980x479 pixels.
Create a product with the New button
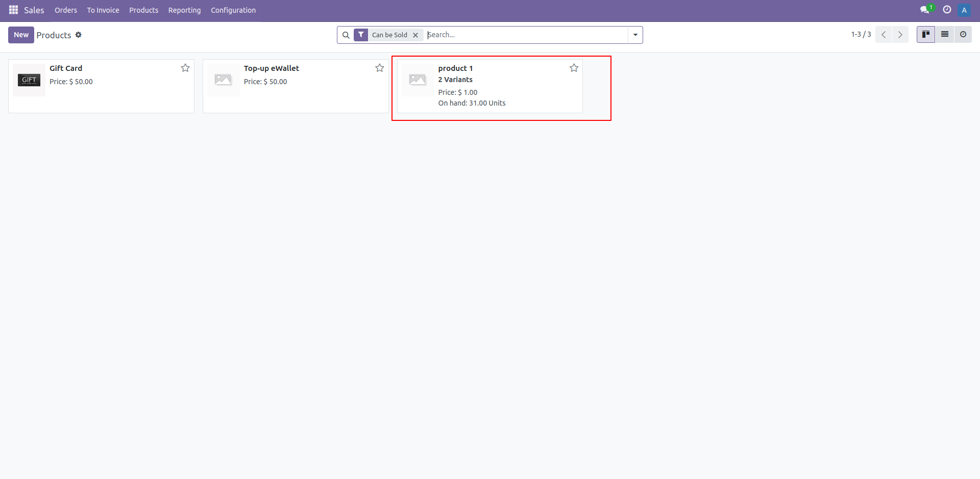pos(21,35)
